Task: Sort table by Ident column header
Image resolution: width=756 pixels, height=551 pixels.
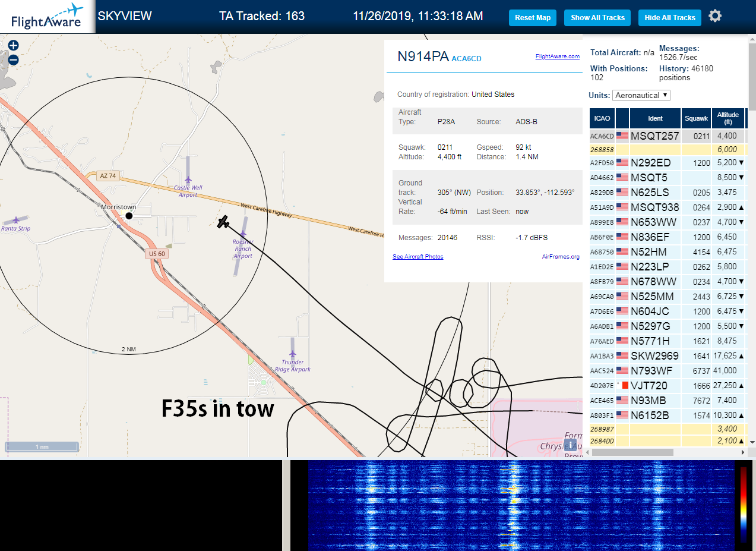Action: point(655,118)
